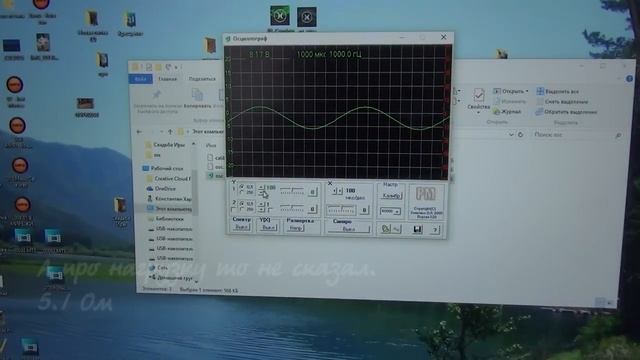Reset channel 2 offset with its 0 button
Image resolution: width=640 pixels, height=360 pixels.
click(x=313, y=209)
